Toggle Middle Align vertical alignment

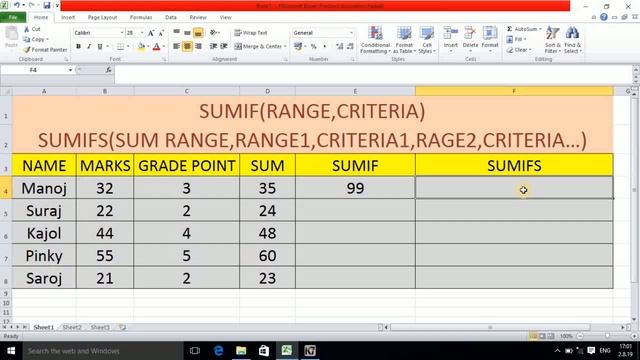pyautogui.click(x=187, y=33)
